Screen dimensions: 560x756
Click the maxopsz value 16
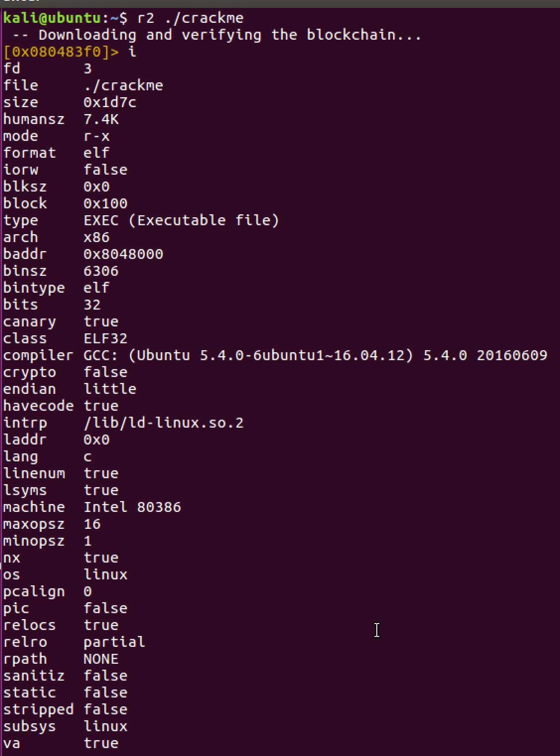92,524
